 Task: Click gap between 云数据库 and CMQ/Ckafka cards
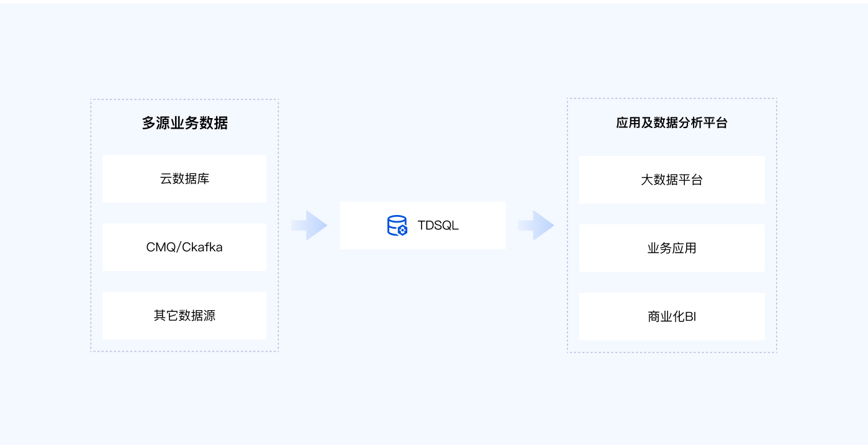184,213
